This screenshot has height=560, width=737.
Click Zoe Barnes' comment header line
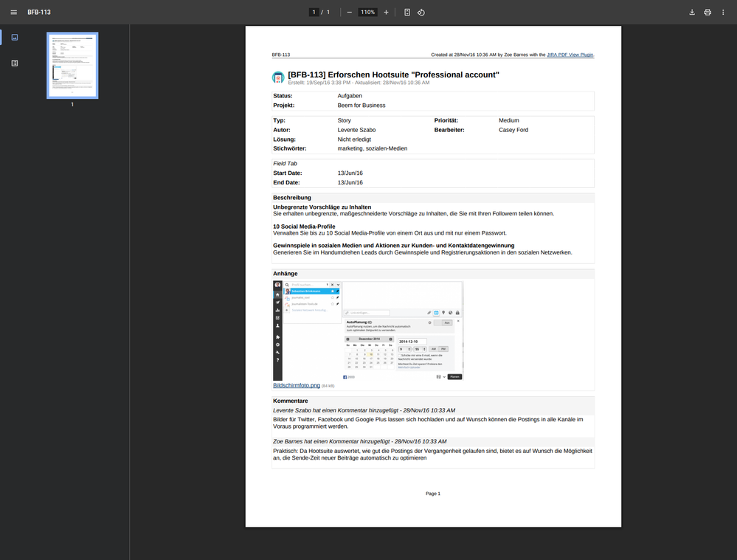coord(359,441)
